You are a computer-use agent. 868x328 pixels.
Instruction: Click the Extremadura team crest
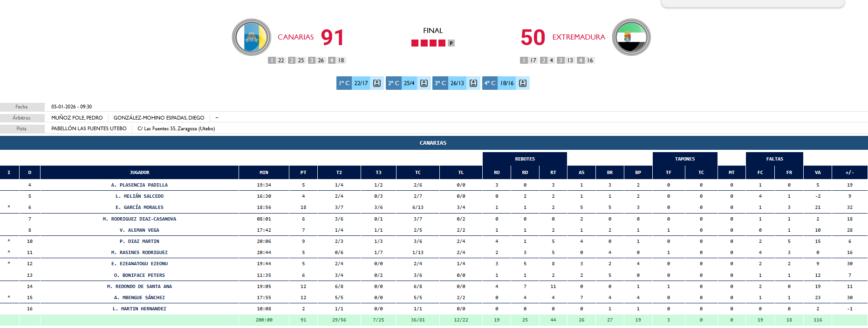(631, 37)
